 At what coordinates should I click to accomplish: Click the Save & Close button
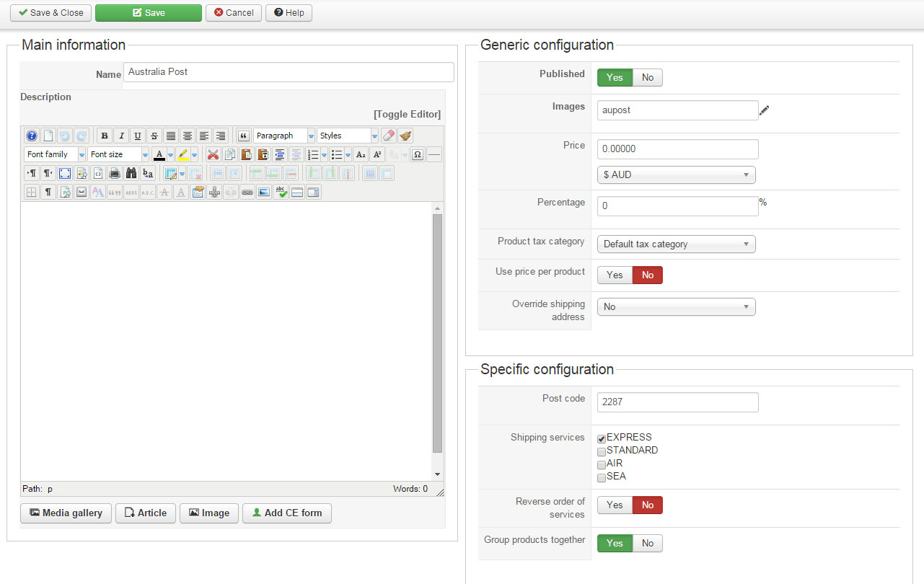[50, 13]
